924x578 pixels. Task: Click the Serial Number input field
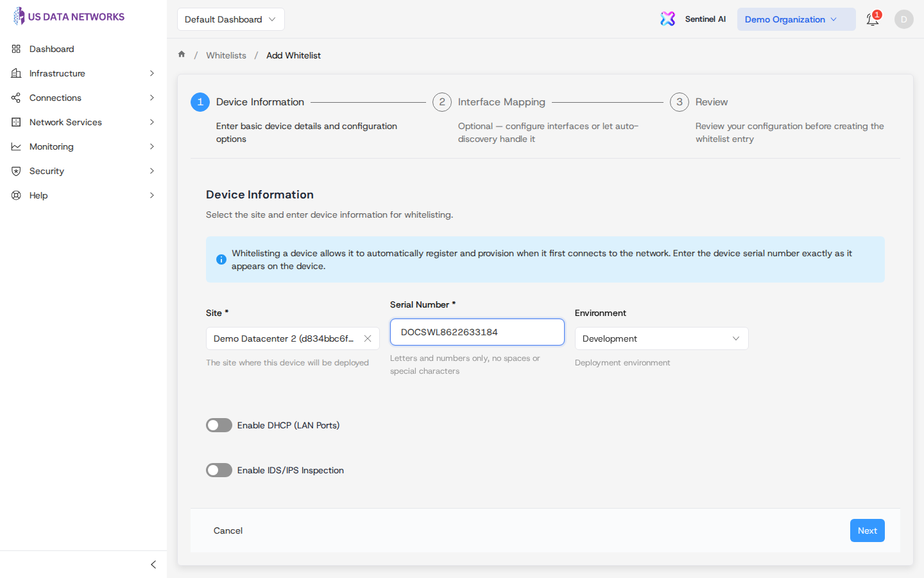tap(477, 332)
